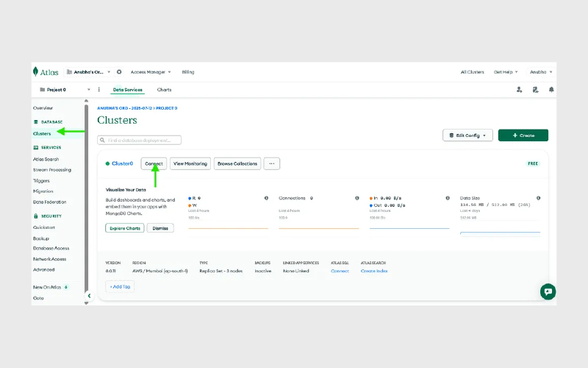
Task: Click PROJECT 0 breadcrumb link
Action: tap(167, 108)
